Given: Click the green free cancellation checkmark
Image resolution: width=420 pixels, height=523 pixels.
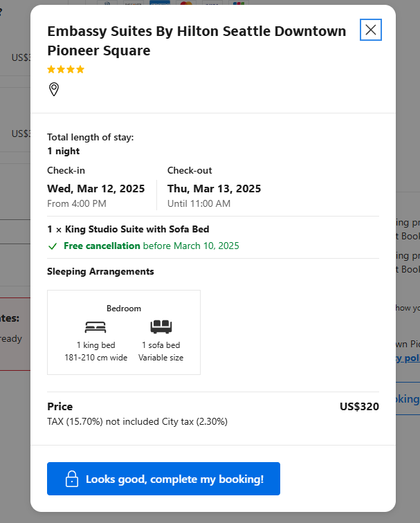Looking at the screenshot, I should coord(53,246).
